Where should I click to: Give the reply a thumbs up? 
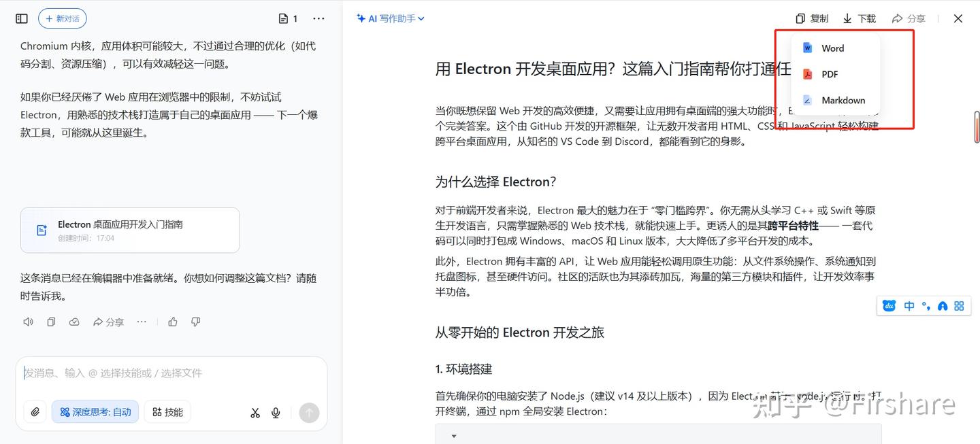pyautogui.click(x=173, y=322)
